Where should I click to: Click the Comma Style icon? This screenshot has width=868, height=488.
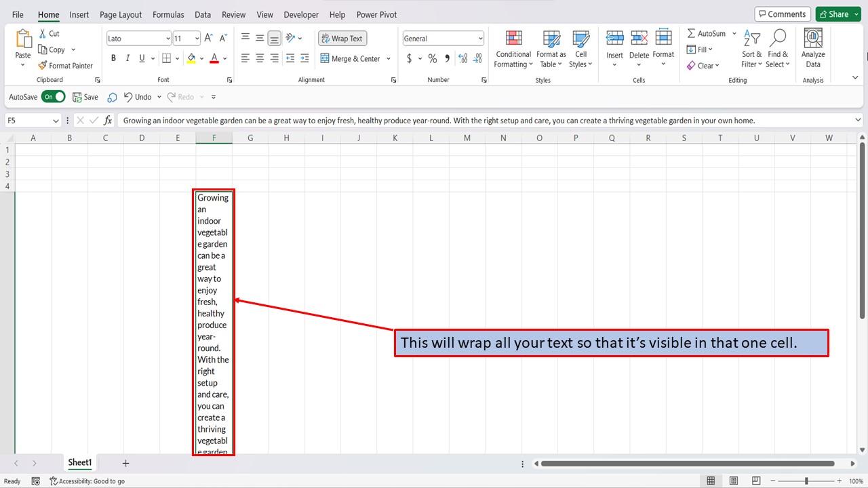(446, 58)
